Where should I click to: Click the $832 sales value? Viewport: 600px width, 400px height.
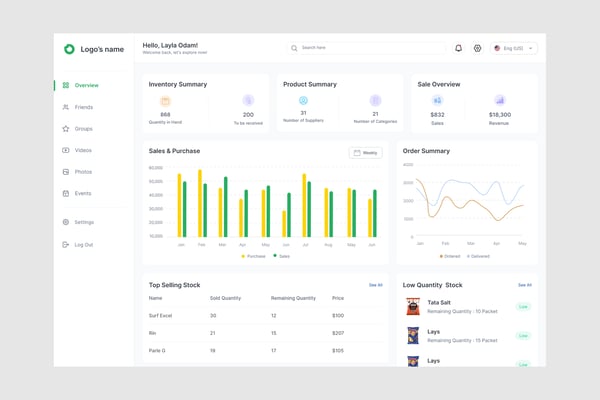pos(437,114)
